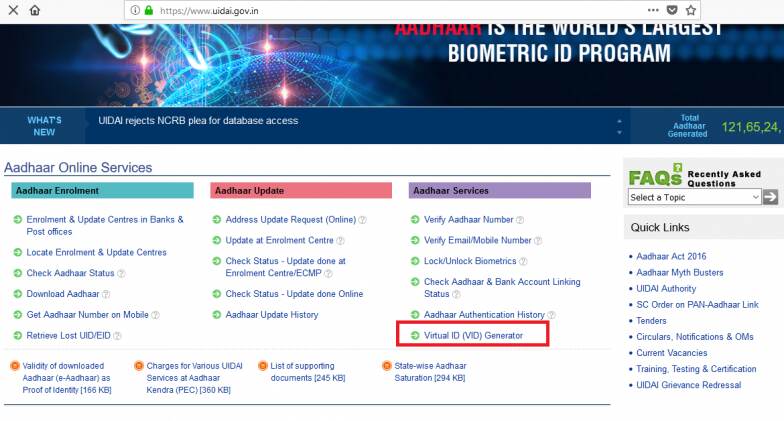Viewport: 784px width, 421px height.
Task: Click green arrow icon beside Virtual ID Generator
Action: point(415,336)
